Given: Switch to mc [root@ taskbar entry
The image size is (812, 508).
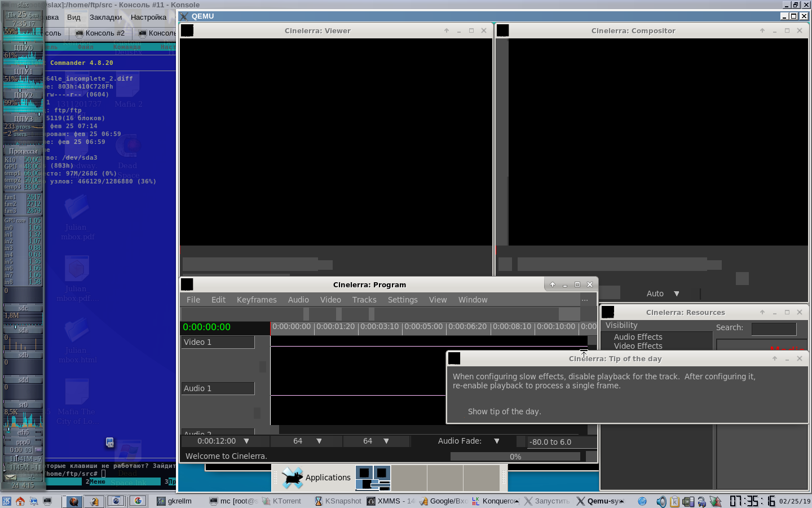Looking at the screenshot, I should pos(233,501).
